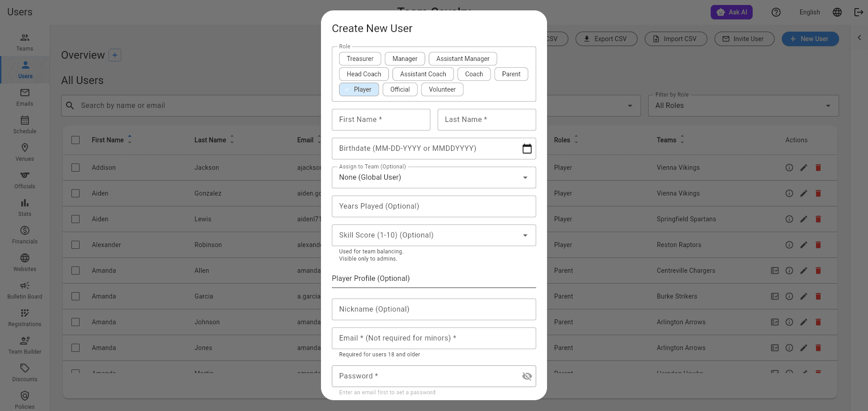
Task: Edit user Aiden Gonzalez with pencil icon
Action: [804, 193]
